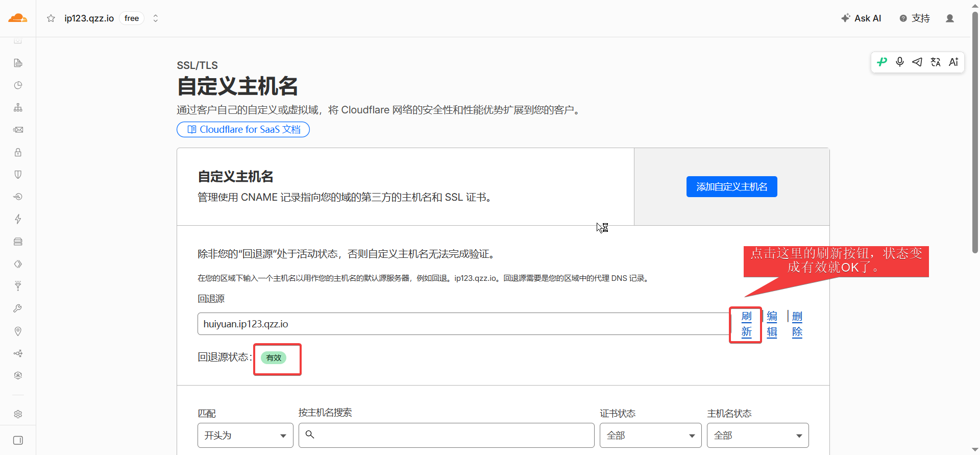Open the document file sidebar icon

tap(18, 63)
